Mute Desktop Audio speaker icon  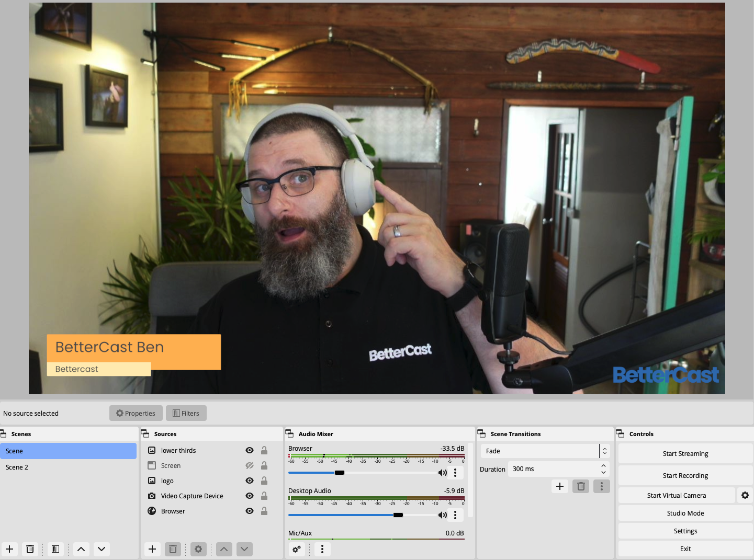point(443,515)
